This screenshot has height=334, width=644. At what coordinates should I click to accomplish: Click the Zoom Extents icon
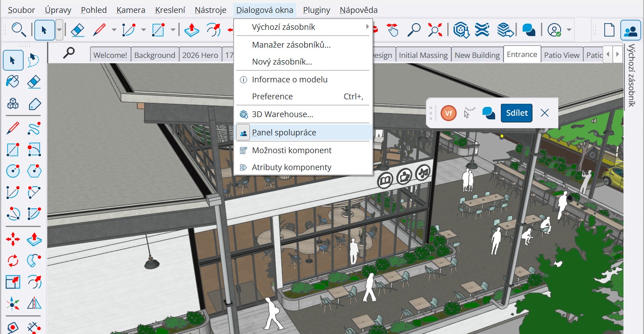coord(434,30)
